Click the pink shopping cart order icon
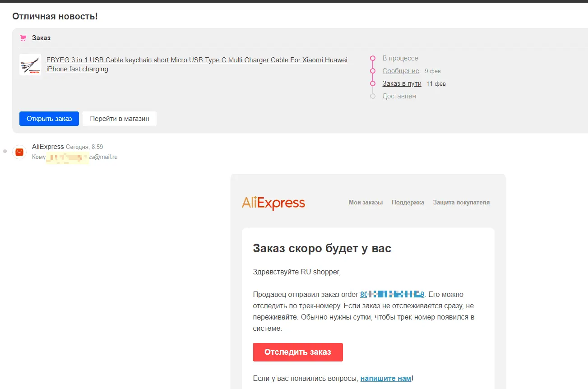The height and width of the screenshot is (389, 588). point(23,38)
